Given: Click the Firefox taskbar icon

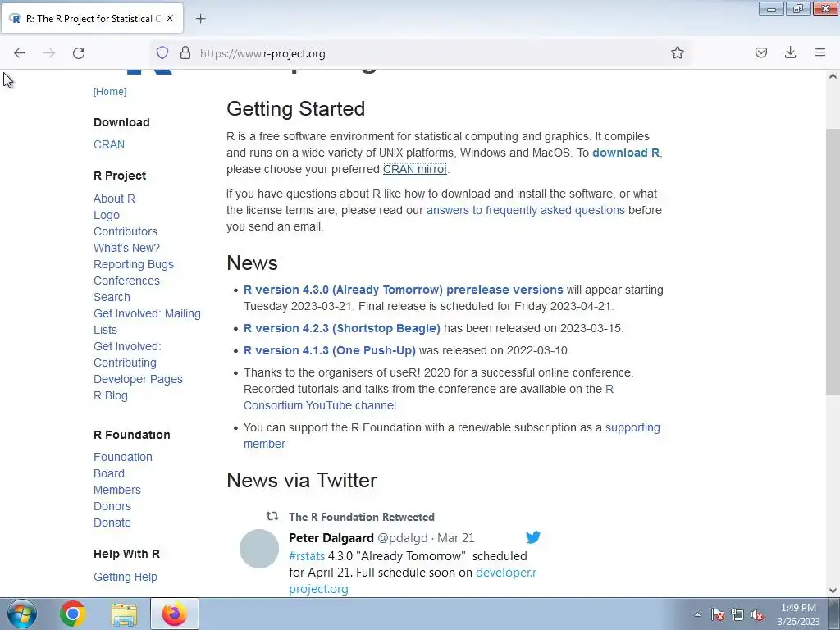Looking at the screenshot, I should coord(175,614).
